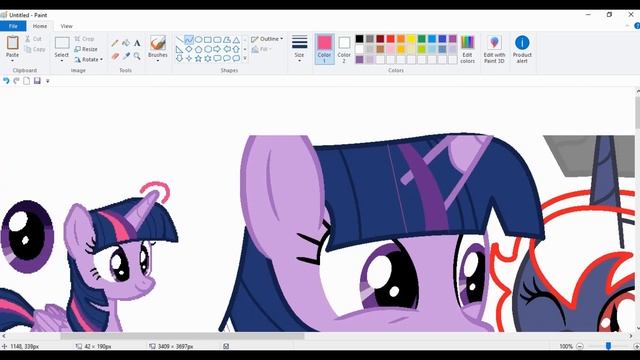Select the Text tool
Screen dimensions: 640x360
click(137, 42)
